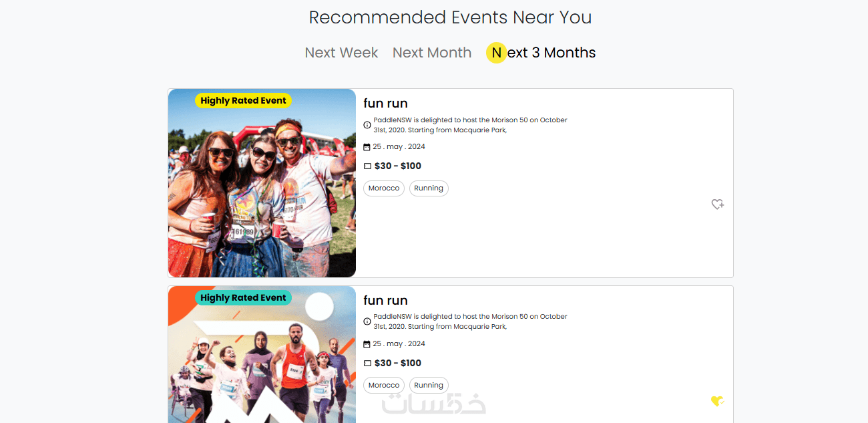Viewport: 868px width, 423px height.
Task: Select second event's Morocco tag
Action: pyautogui.click(x=384, y=386)
